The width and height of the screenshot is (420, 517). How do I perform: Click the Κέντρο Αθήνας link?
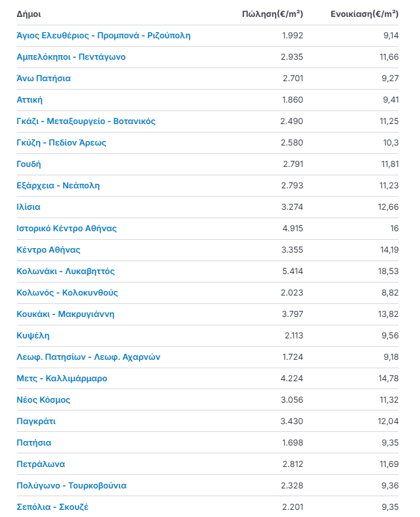click(48, 250)
